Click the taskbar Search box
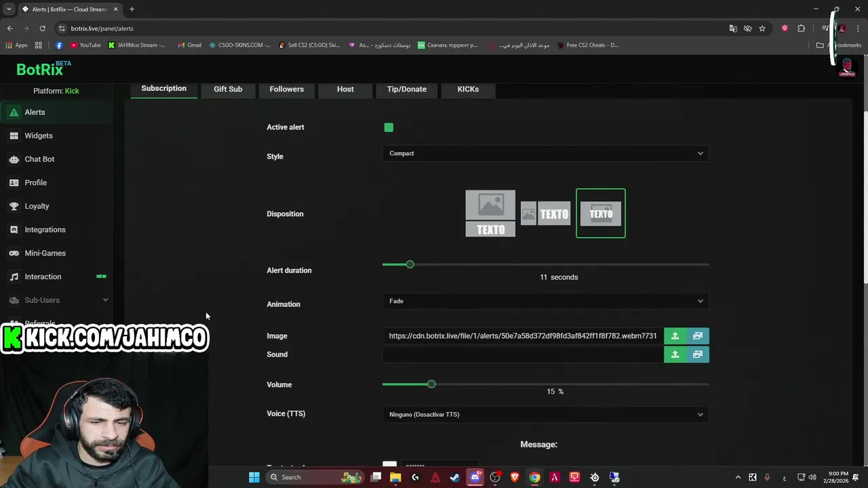 click(315, 477)
